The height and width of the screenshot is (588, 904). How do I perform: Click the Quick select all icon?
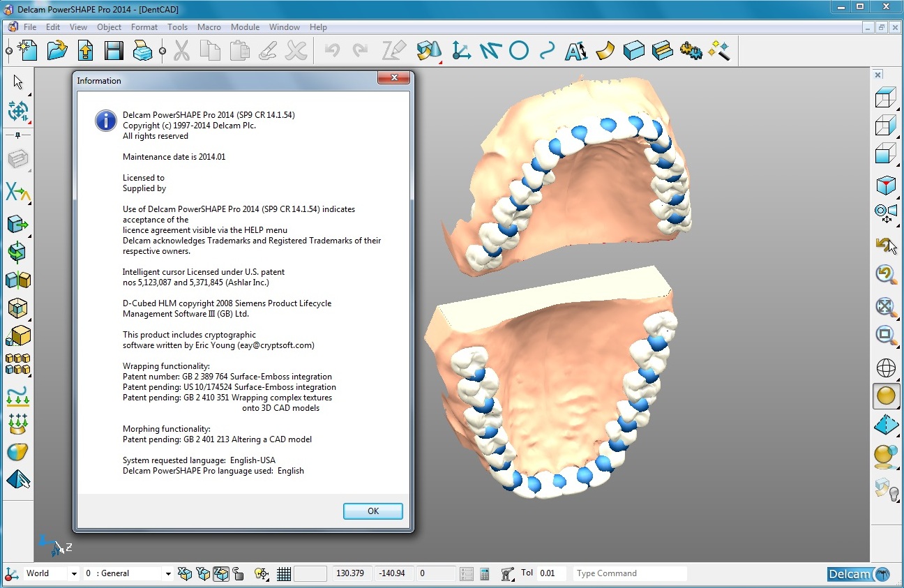[x=17, y=111]
